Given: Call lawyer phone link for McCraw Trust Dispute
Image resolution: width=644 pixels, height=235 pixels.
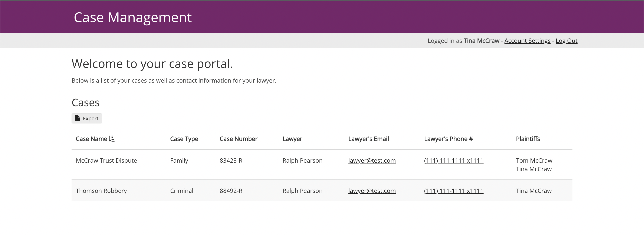Looking at the screenshot, I should point(453,160).
